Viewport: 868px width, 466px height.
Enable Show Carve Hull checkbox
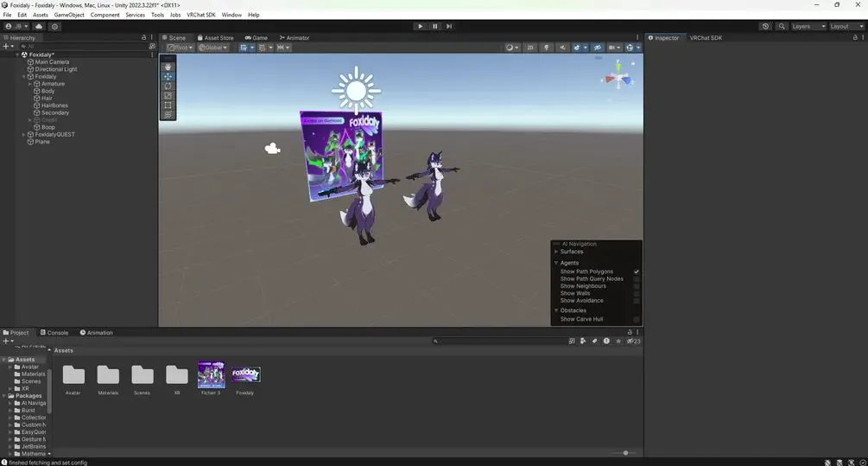(637, 319)
